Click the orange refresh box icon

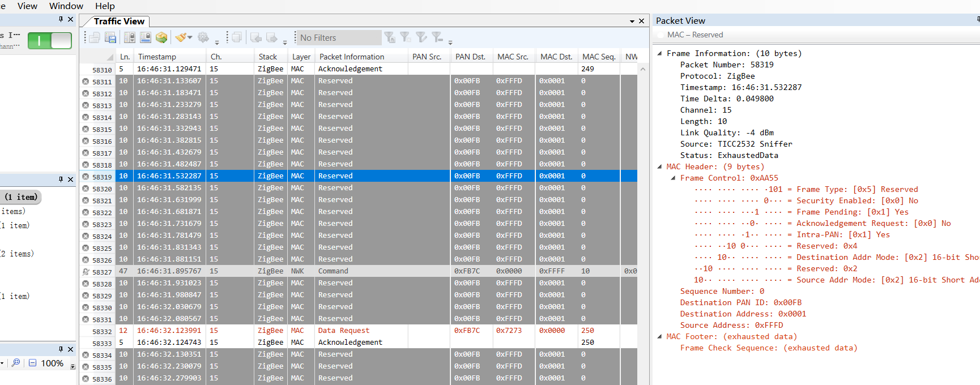click(161, 38)
